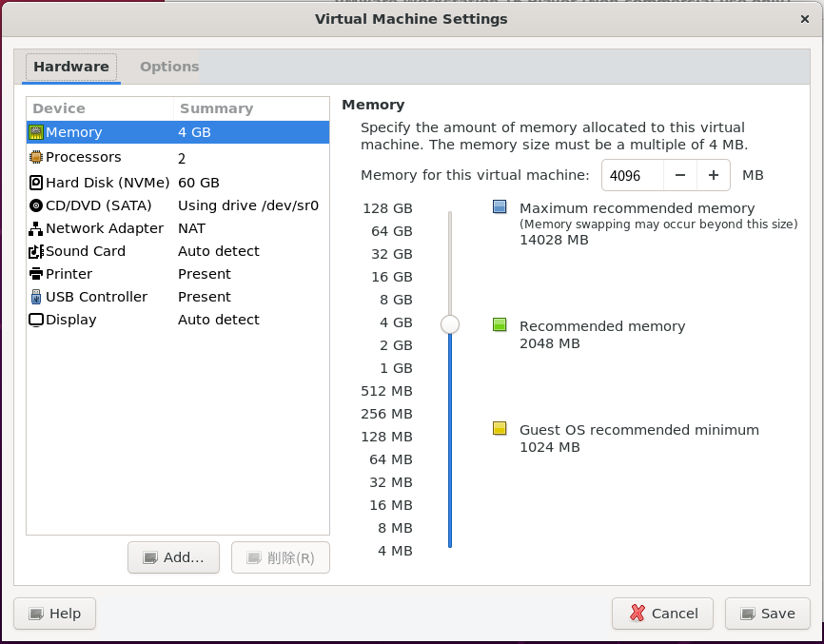Select Sound Card device label

pyautogui.click(x=86, y=251)
